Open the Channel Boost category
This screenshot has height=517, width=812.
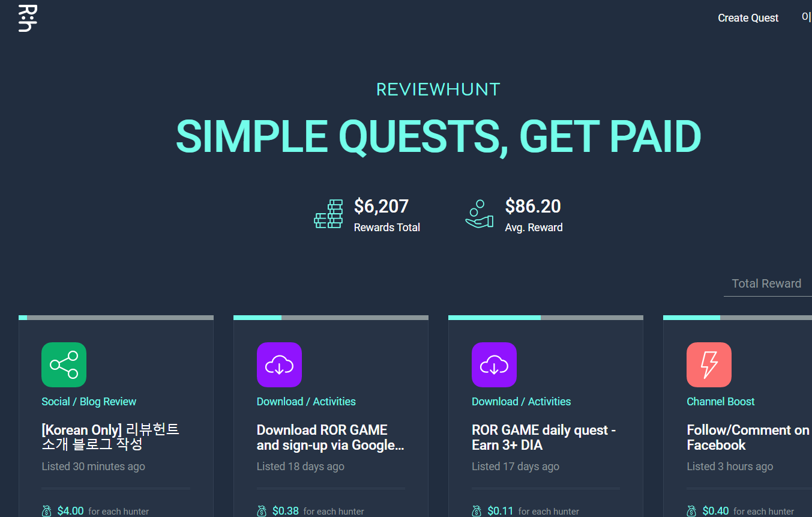720,402
